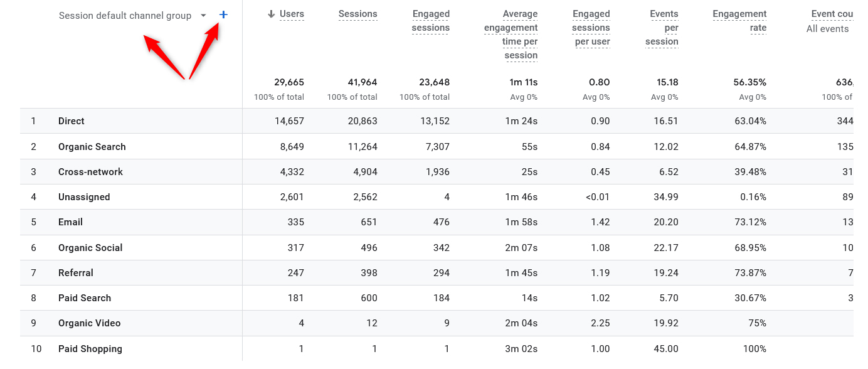This screenshot has width=868, height=369.
Task: Select the Direct channel row
Action: 71,120
